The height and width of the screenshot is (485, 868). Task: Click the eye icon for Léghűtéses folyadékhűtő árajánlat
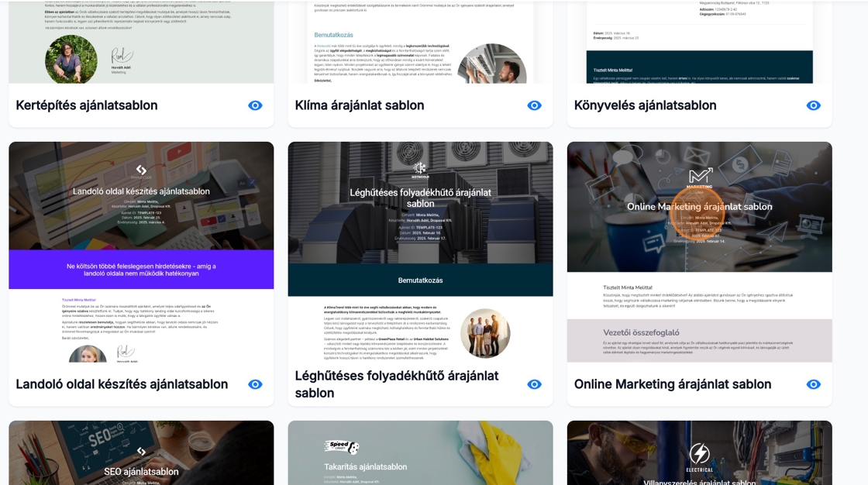(534, 384)
